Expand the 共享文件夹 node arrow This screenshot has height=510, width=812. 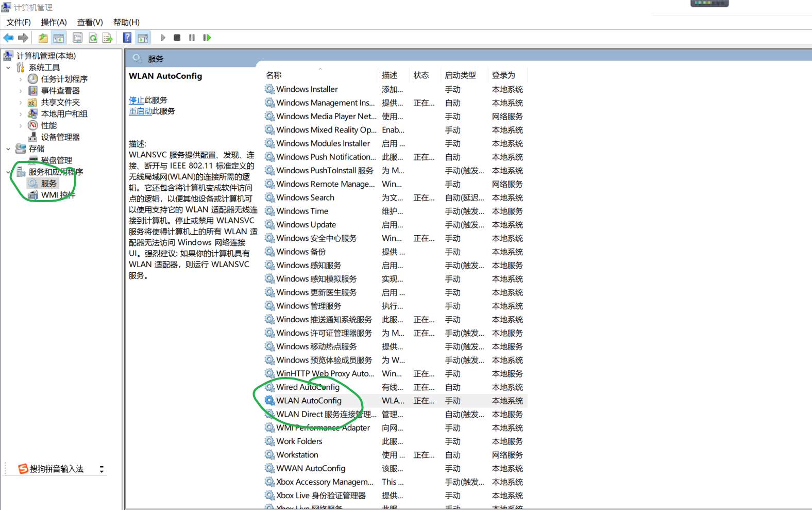tap(21, 102)
